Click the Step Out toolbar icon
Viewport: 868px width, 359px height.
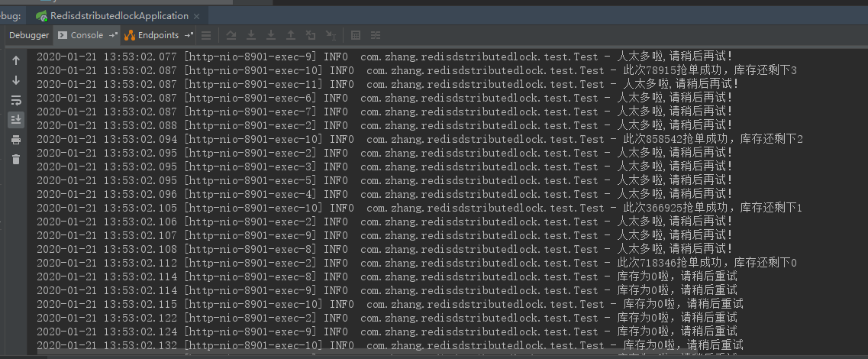tap(291, 35)
